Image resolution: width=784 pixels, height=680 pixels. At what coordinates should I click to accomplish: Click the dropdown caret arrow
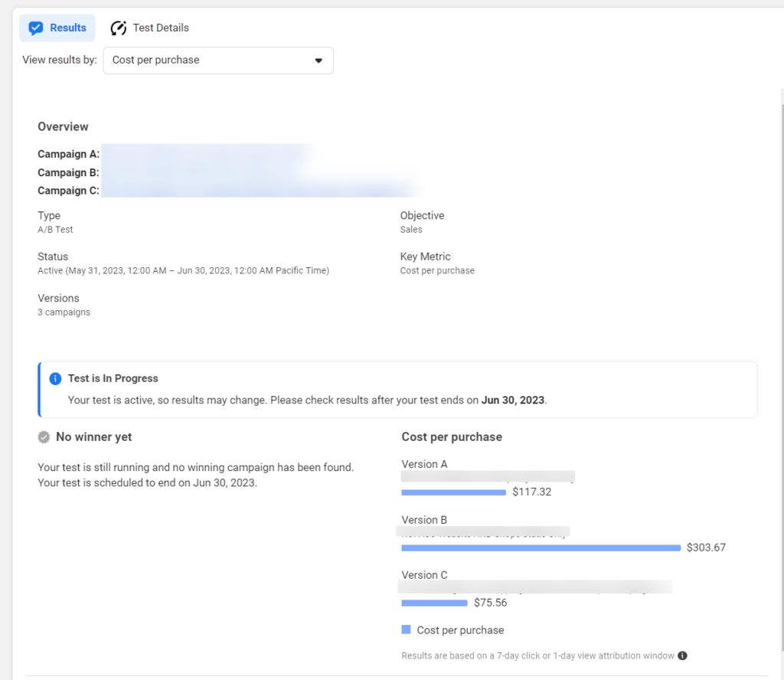pyautogui.click(x=318, y=60)
